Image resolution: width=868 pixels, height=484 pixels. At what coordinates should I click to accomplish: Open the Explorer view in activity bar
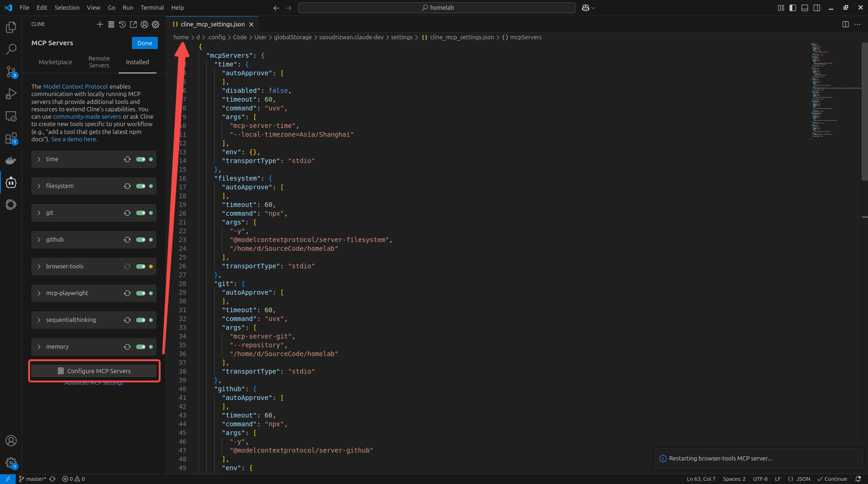(x=11, y=27)
